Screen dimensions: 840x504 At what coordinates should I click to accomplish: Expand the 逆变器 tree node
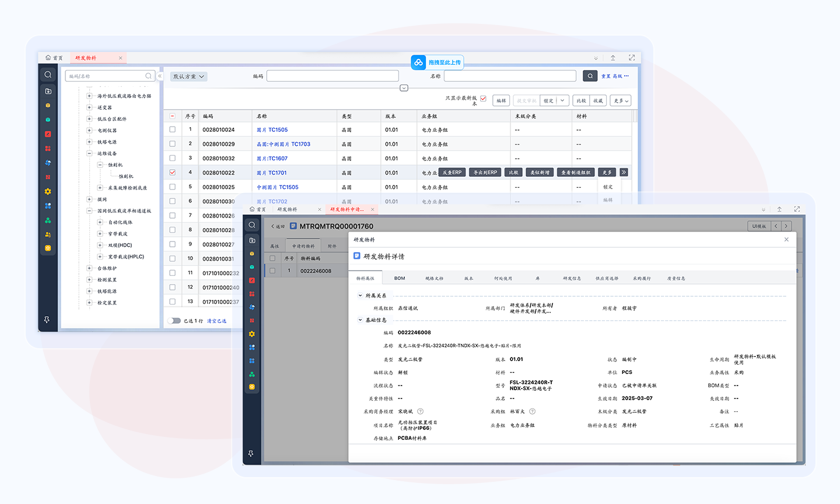click(x=89, y=107)
